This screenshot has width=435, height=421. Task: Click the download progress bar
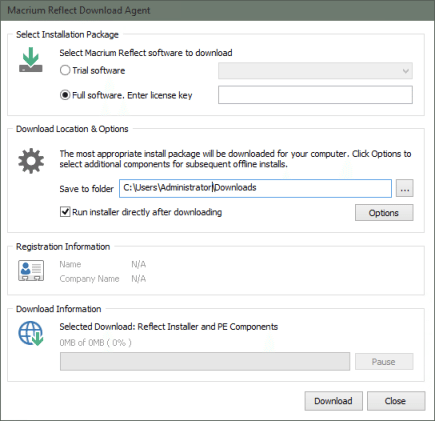pos(205,362)
